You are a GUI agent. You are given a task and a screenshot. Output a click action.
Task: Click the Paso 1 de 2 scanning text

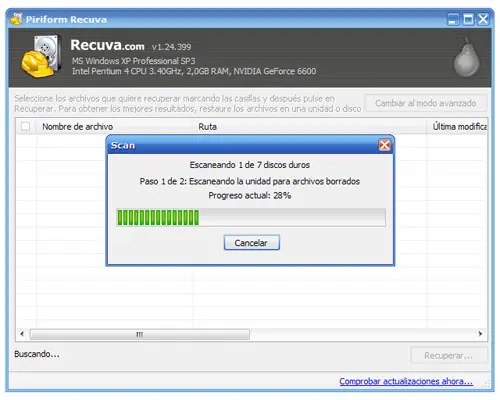pos(250,181)
